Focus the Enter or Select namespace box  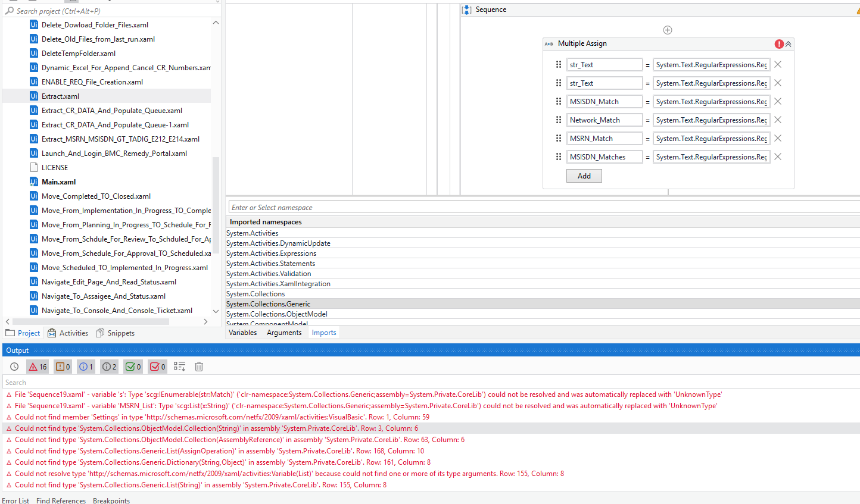point(544,208)
